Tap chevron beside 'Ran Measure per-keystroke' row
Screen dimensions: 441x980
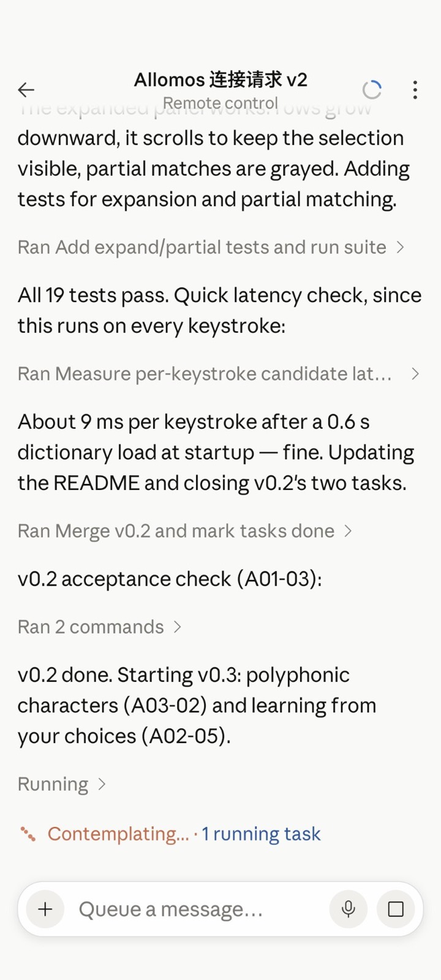click(x=415, y=374)
